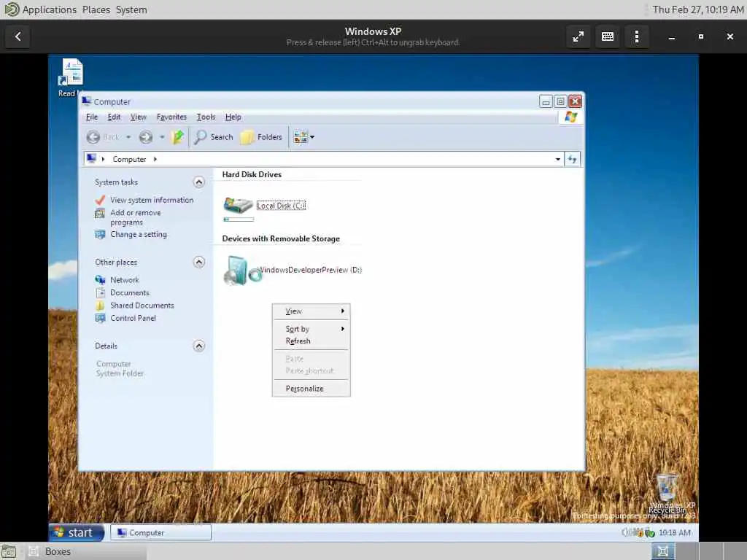Open Forward history dropdown arrow
Image resolution: width=747 pixels, height=560 pixels.
pos(162,137)
